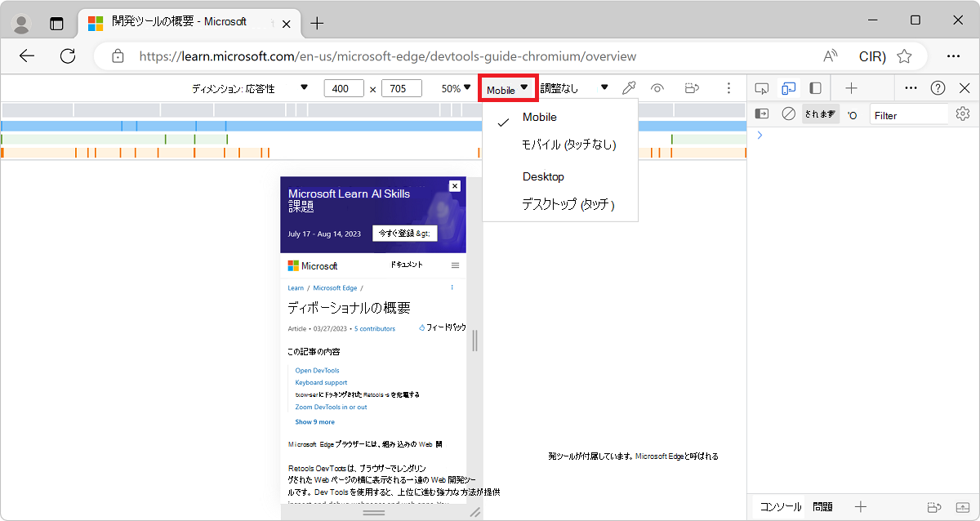
Task: Open the Open DevTools article link
Action: click(x=317, y=370)
